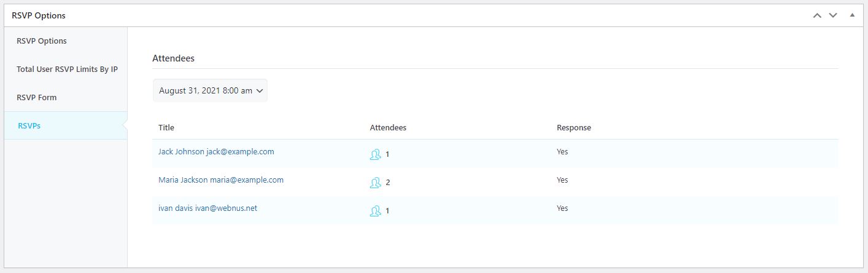The image size is (868, 273).
Task: Click the move panel down arrow
Action: click(x=833, y=15)
